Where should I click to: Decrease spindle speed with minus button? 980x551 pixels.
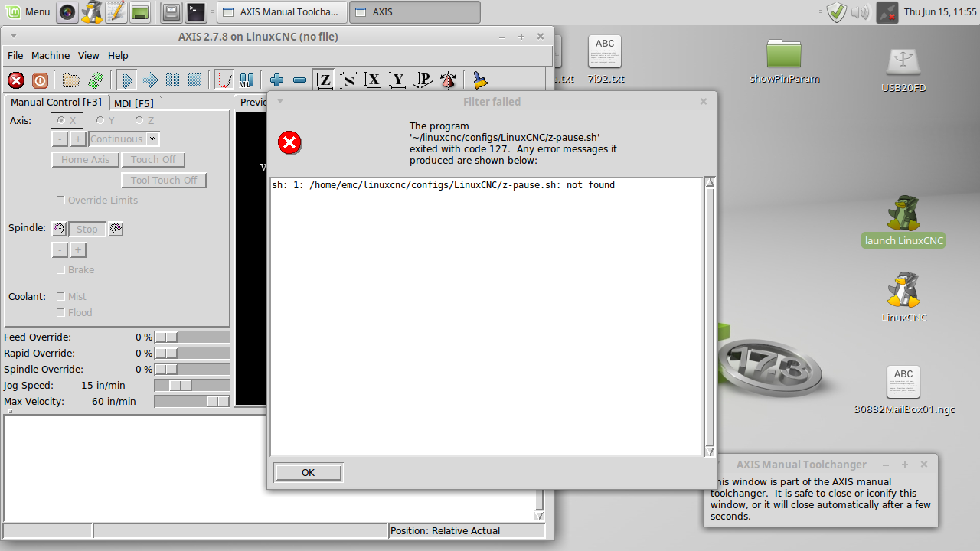[60, 250]
